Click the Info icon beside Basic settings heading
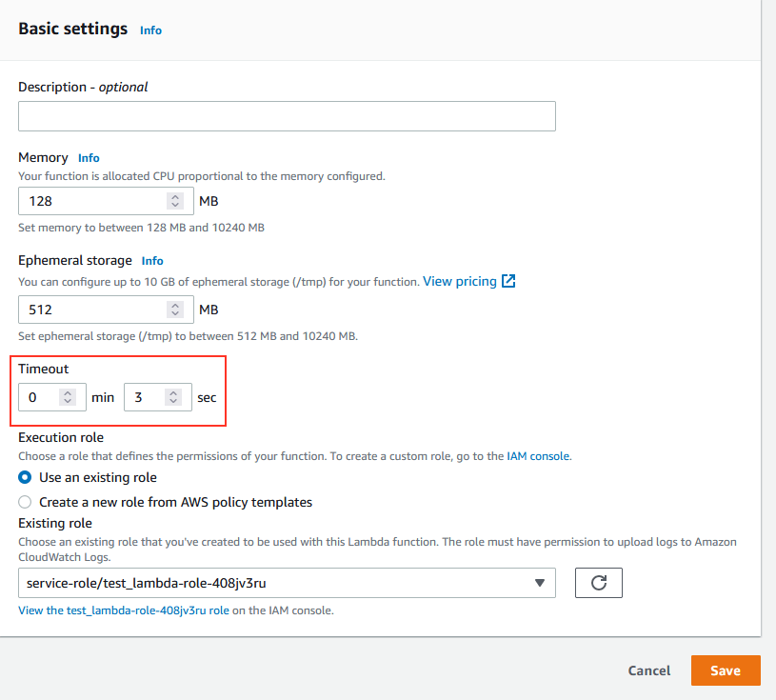Image resolution: width=776 pixels, height=700 pixels. (x=149, y=30)
